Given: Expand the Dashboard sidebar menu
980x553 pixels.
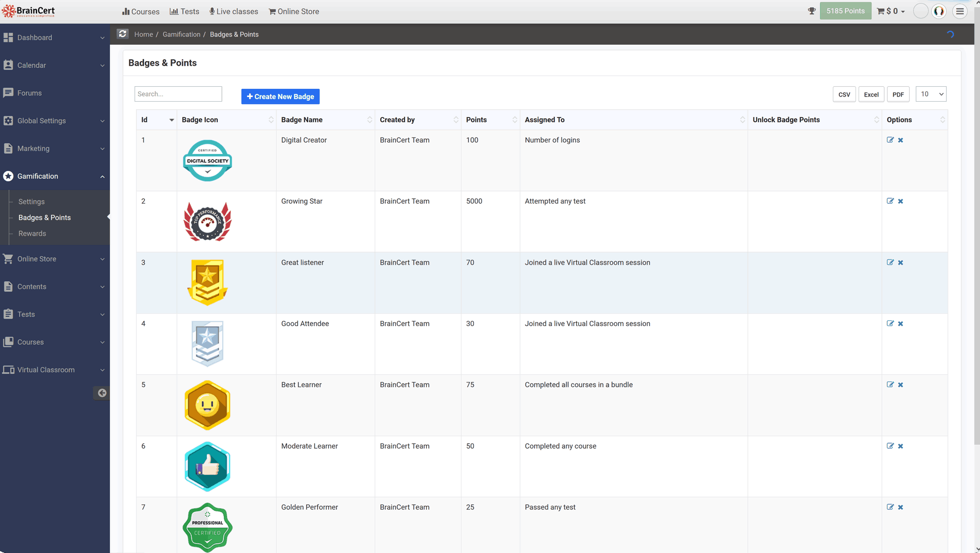Looking at the screenshot, I should [55, 37].
